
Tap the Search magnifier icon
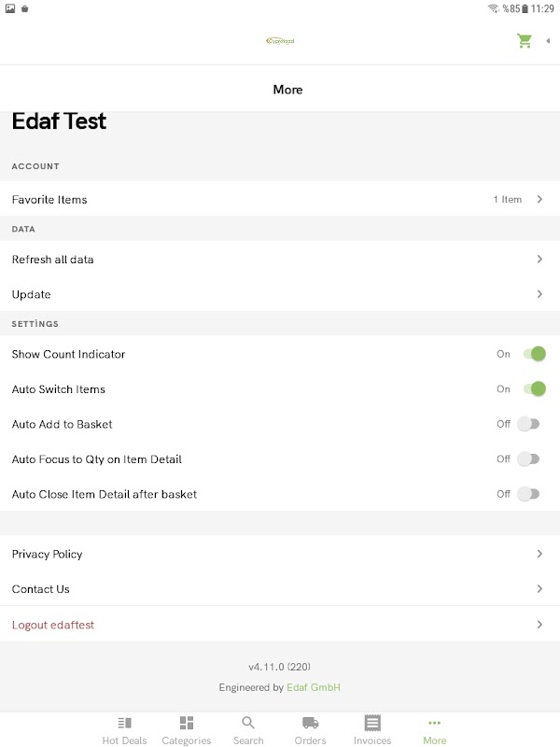tap(248, 724)
